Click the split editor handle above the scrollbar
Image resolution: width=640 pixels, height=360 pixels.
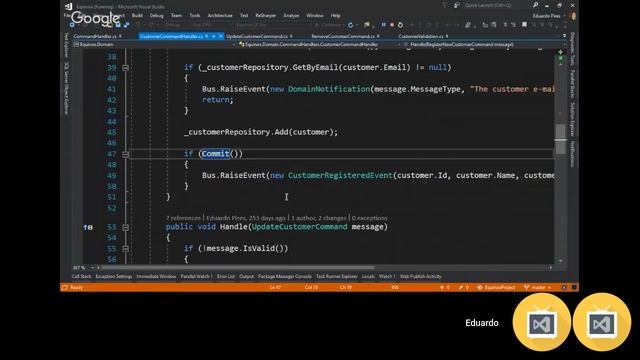(560, 52)
